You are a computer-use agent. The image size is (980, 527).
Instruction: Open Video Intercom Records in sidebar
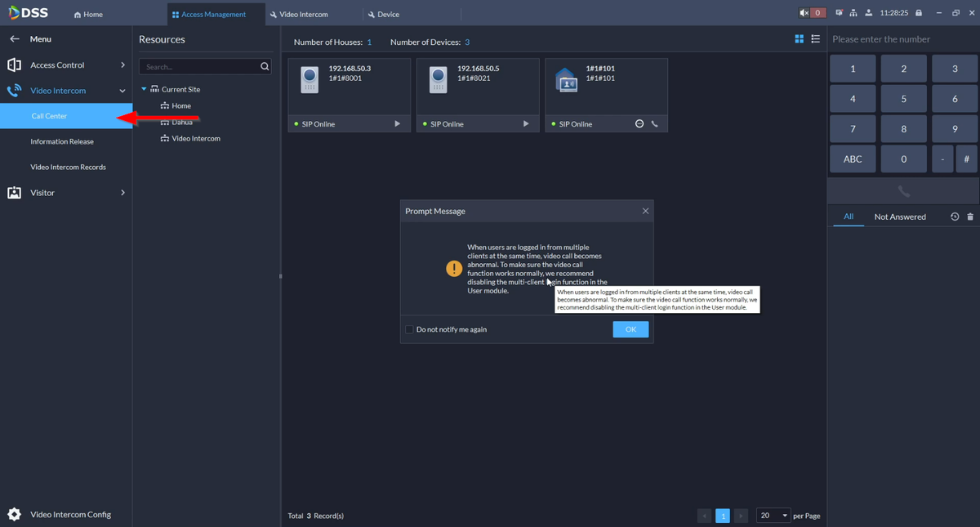click(x=66, y=167)
